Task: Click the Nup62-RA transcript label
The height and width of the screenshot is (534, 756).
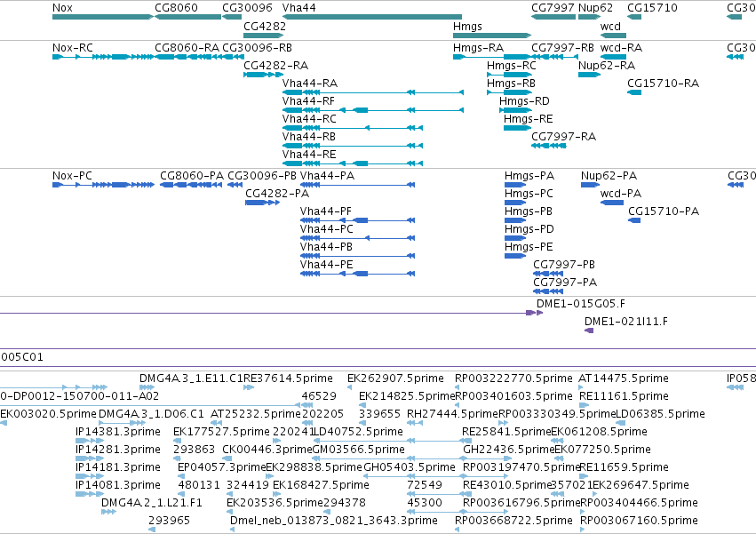Action: point(607,66)
